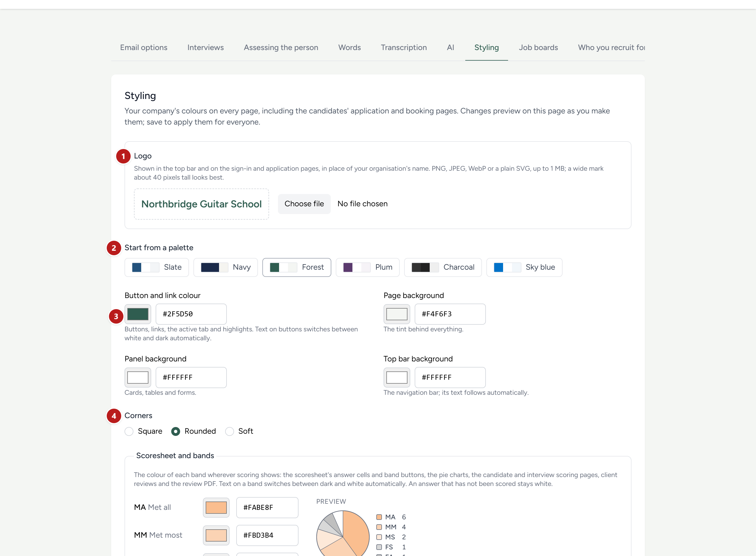Apply the Sky blue palette
The height and width of the screenshot is (556, 756).
point(524,267)
